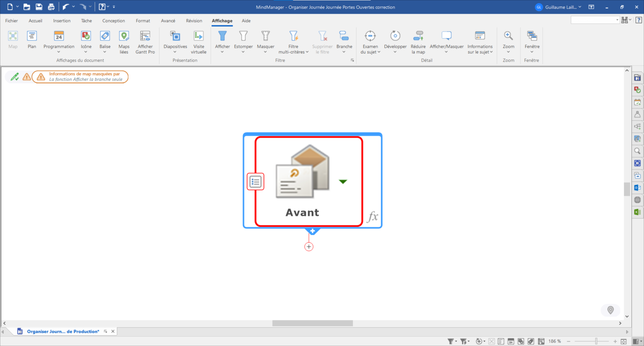This screenshot has height=346, width=644.
Task: Click the save icon in title bar
Action: tap(39, 7)
